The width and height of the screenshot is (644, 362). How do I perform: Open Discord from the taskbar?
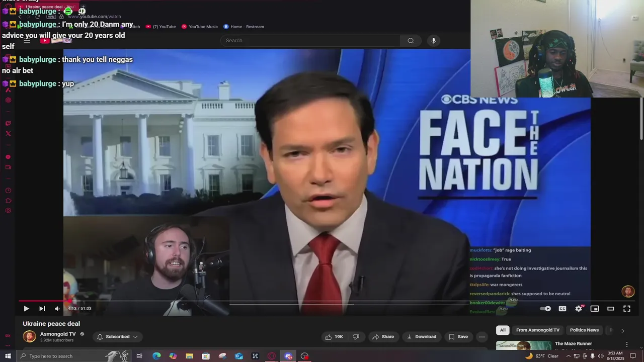pos(288,356)
